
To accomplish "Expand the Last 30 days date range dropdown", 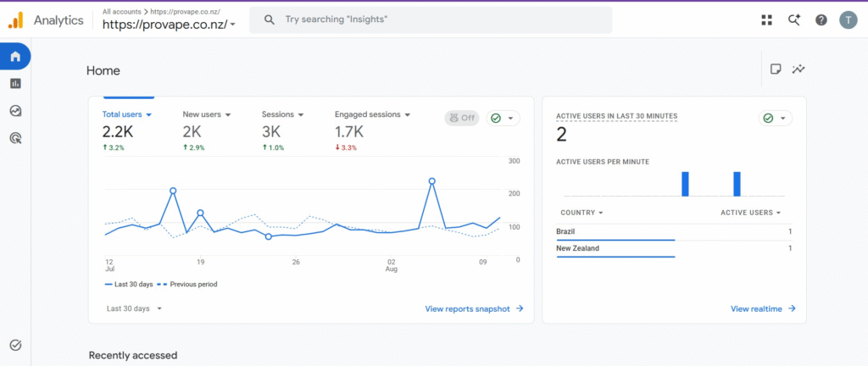I will [x=134, y=308].
